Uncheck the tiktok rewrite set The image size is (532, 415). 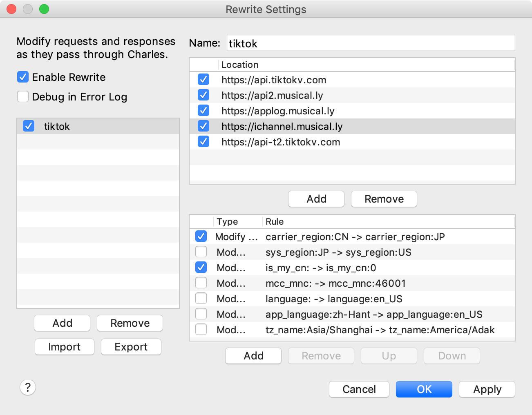click(x=29, y=126)
